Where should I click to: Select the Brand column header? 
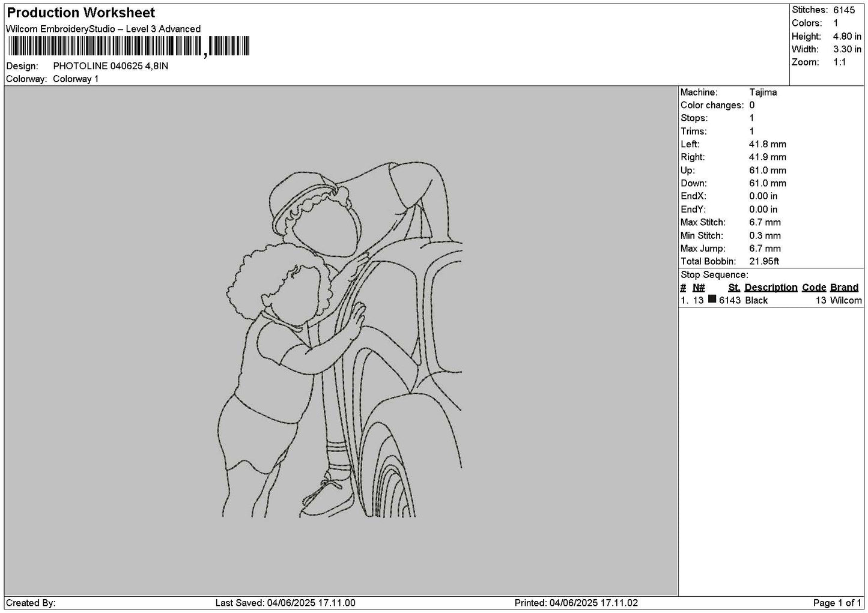tap(844, 288)
